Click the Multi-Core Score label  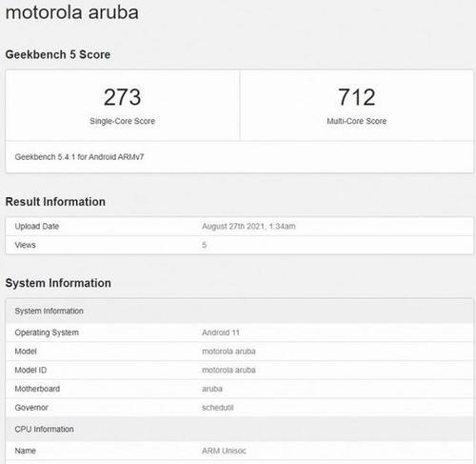[x=357, y=121]
